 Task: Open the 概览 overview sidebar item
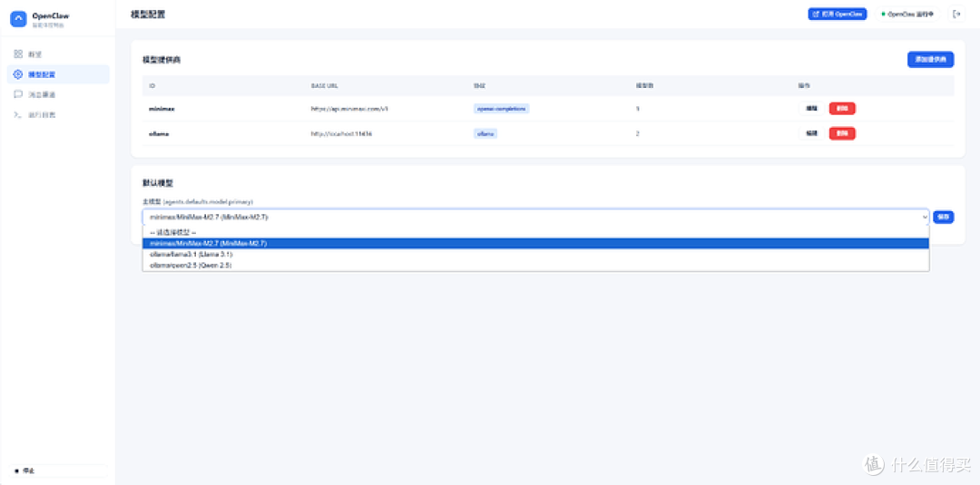click(57, 54)
